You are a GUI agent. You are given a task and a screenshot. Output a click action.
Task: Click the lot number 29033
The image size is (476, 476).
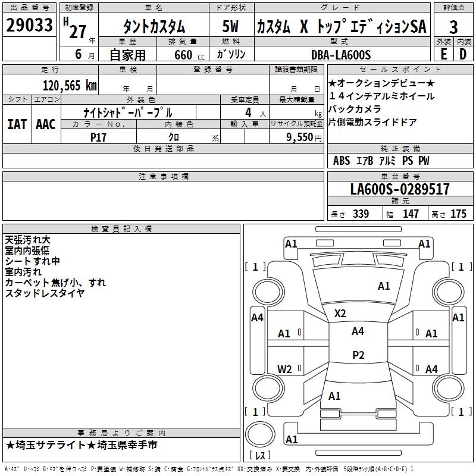point(29,25)
